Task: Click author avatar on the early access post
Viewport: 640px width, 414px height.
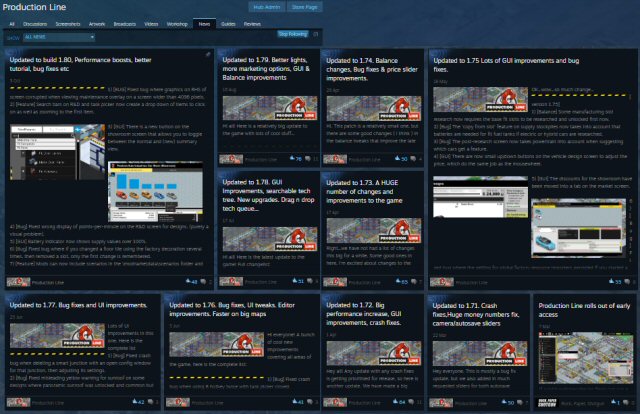Action: tap(547, 403)
